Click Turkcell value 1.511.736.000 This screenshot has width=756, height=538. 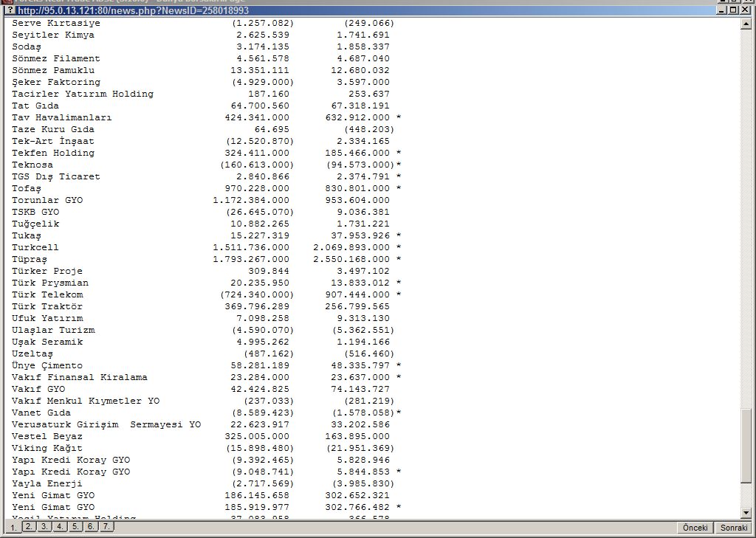pos(251,247)
